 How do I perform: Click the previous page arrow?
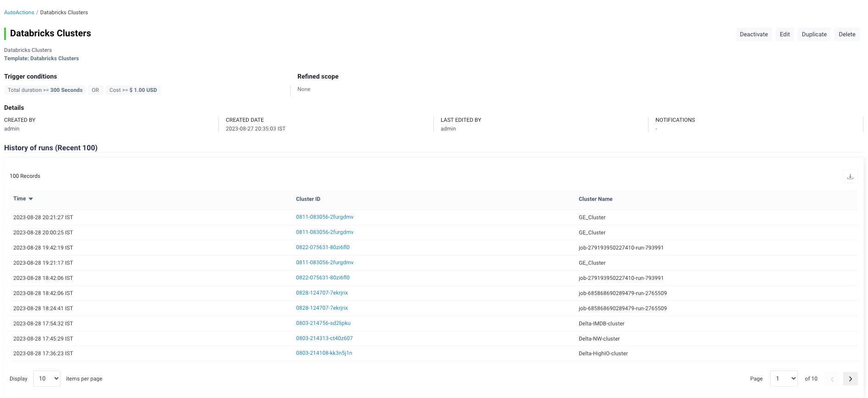(x=832, y=379)
